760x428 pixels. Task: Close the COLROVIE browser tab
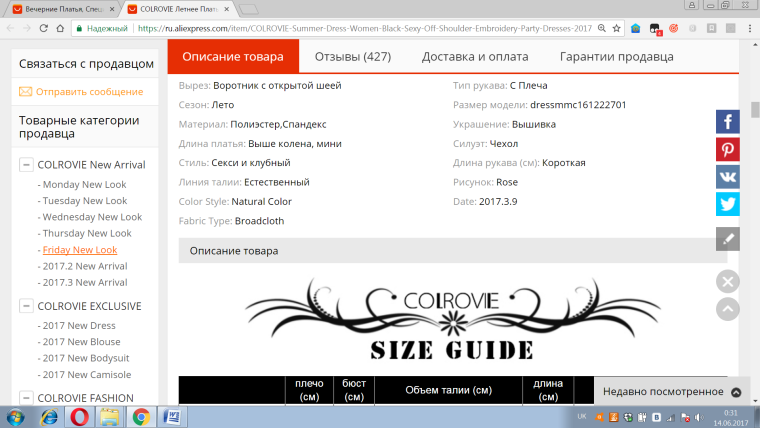[x=226, y=9]
